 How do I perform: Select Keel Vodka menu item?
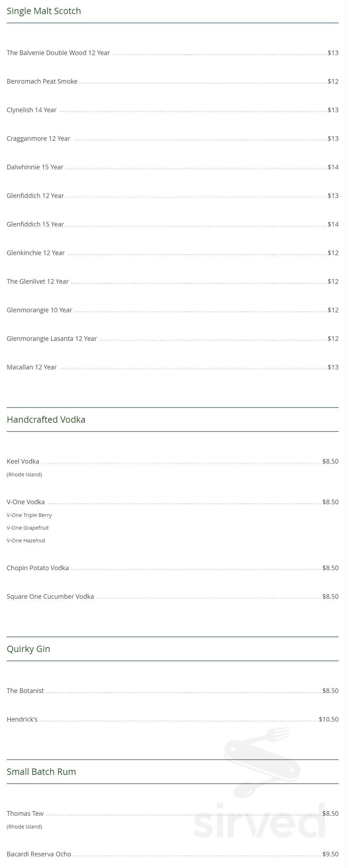[x=23, y=462]
